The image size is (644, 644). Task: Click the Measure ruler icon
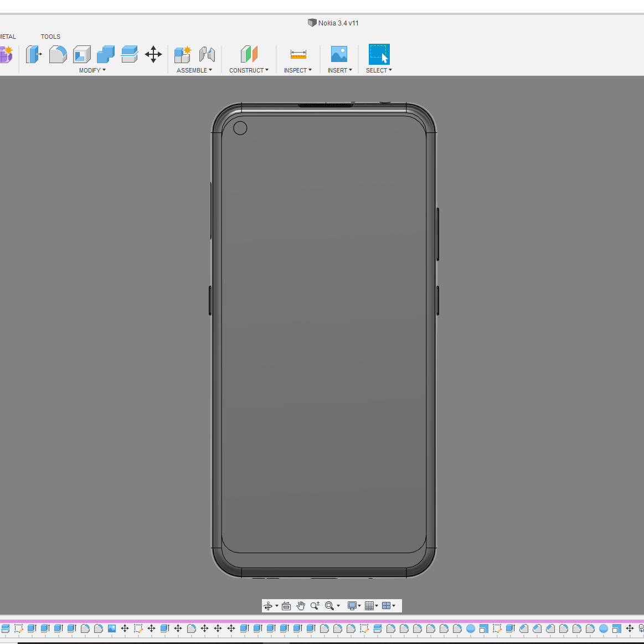point(298,54)
